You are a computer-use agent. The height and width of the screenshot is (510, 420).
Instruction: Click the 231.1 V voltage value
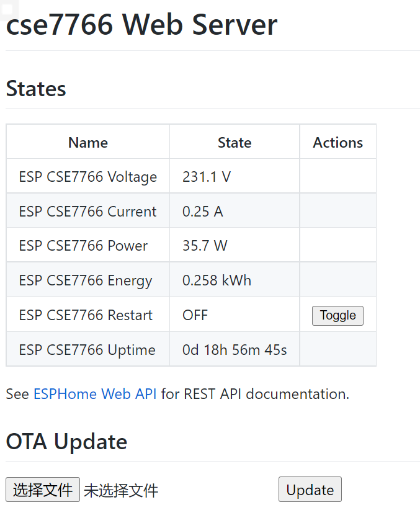pyautogui.click(x=207, y=177)
